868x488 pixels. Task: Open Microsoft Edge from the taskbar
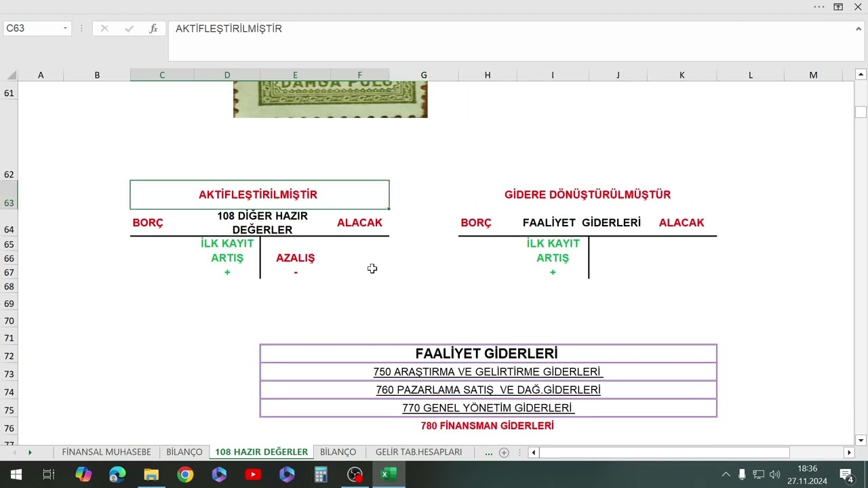tap(117, 474)
